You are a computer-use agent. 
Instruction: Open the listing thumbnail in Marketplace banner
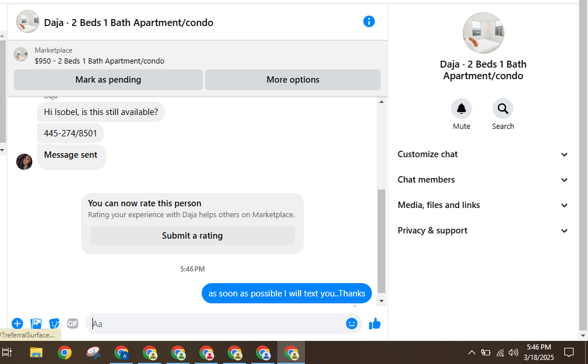(21, 55)
